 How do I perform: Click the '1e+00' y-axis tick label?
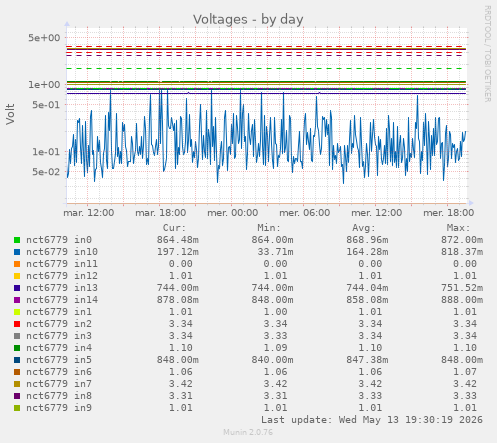(x=44, y=85)
